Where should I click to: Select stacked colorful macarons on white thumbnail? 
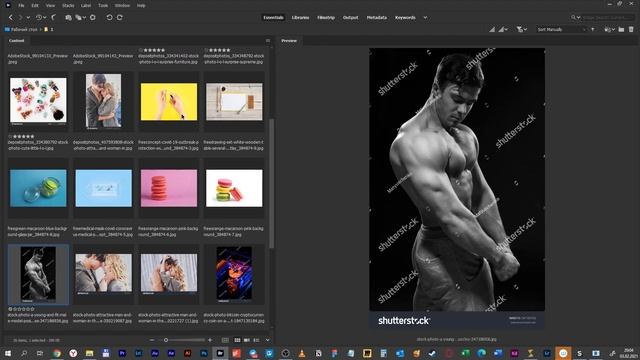pyautogui.click(x=234, y=188)
